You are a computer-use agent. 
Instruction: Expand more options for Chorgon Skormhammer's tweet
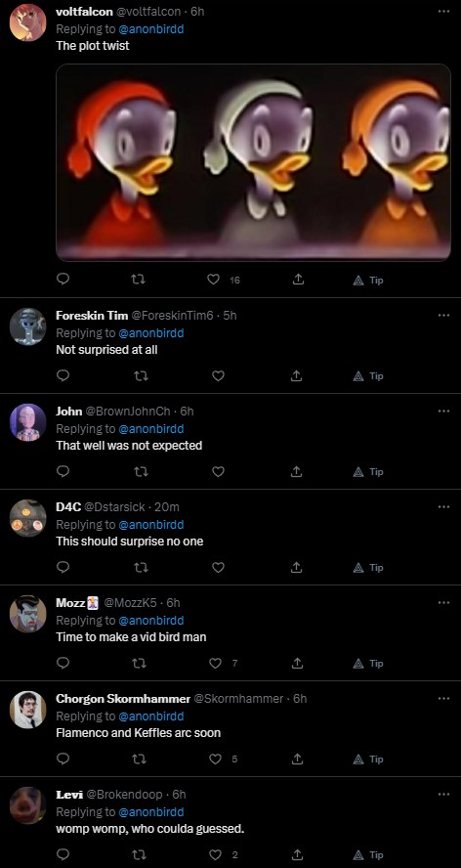443,698
